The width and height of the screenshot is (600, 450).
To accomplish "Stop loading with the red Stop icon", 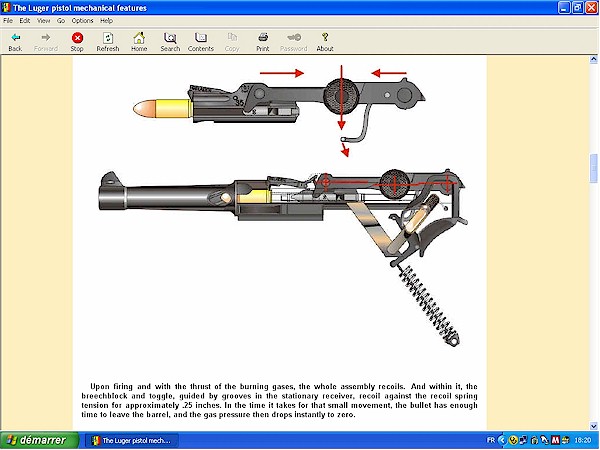I will 77,38.
